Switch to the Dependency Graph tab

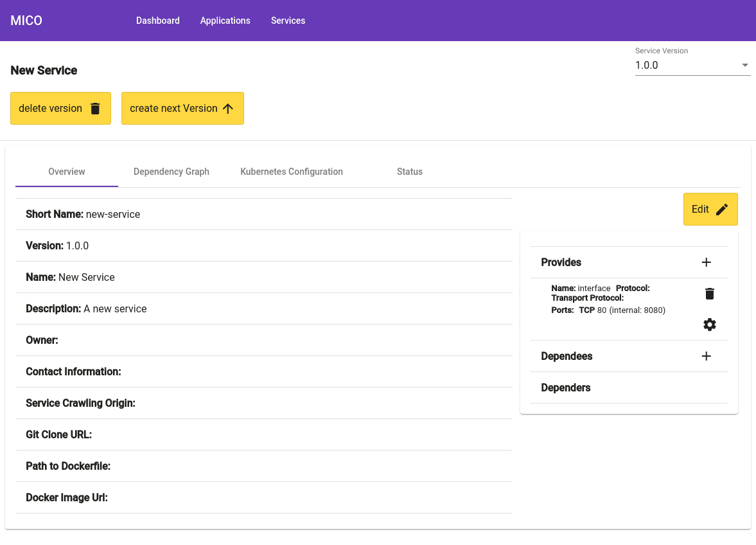[x=171, y=172]
